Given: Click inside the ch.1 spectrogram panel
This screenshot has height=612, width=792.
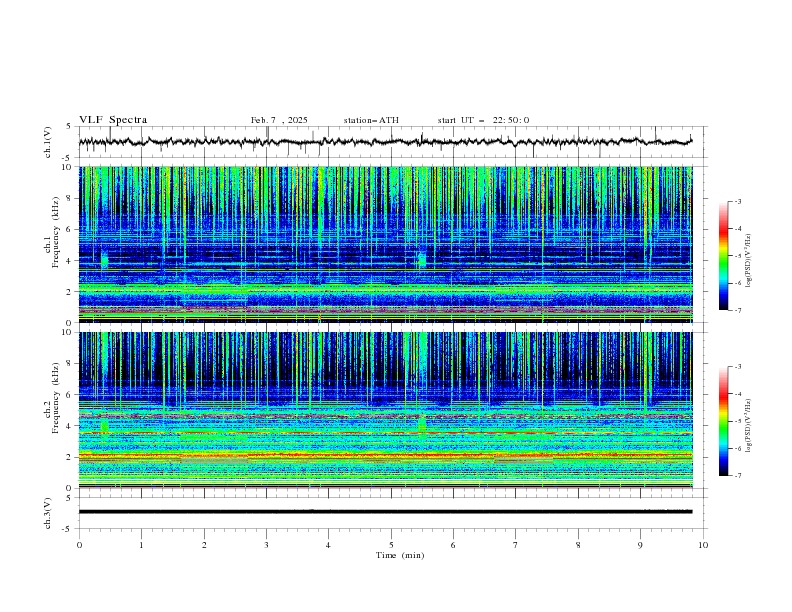Looking at the screenshot, I should (x=385, y=244).
